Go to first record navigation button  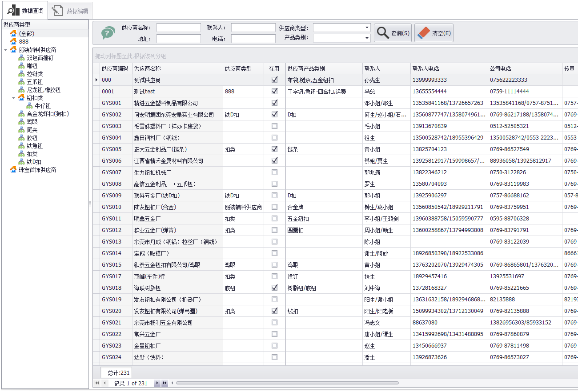pyautogui.click(x=97, y=383)
